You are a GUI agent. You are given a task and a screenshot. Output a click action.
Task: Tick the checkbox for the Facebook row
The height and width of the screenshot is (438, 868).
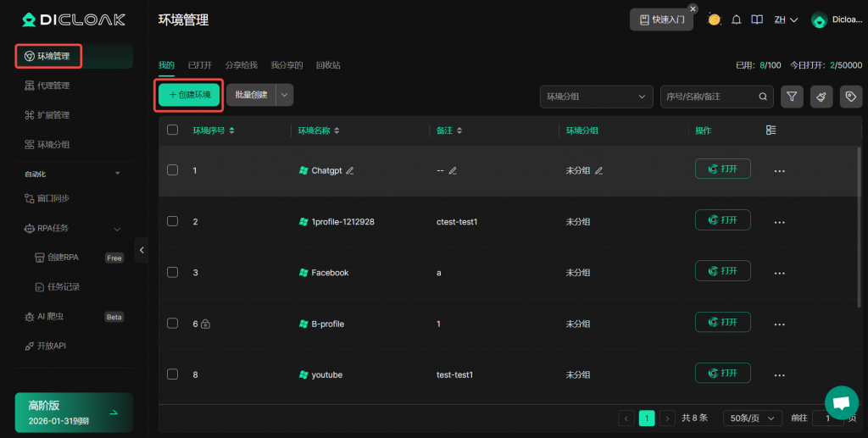pyautogui.click(x=173, y=272)
